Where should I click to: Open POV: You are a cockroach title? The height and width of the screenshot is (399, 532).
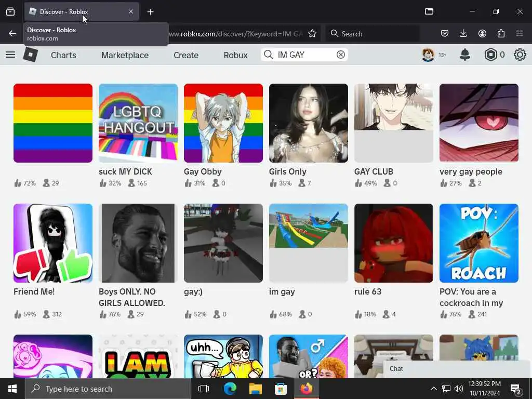pos(471,297)
